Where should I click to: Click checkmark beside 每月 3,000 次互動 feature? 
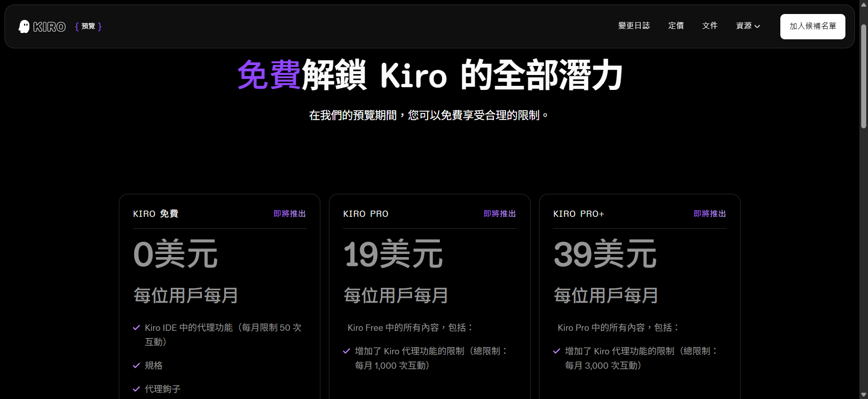click(557, 351)
